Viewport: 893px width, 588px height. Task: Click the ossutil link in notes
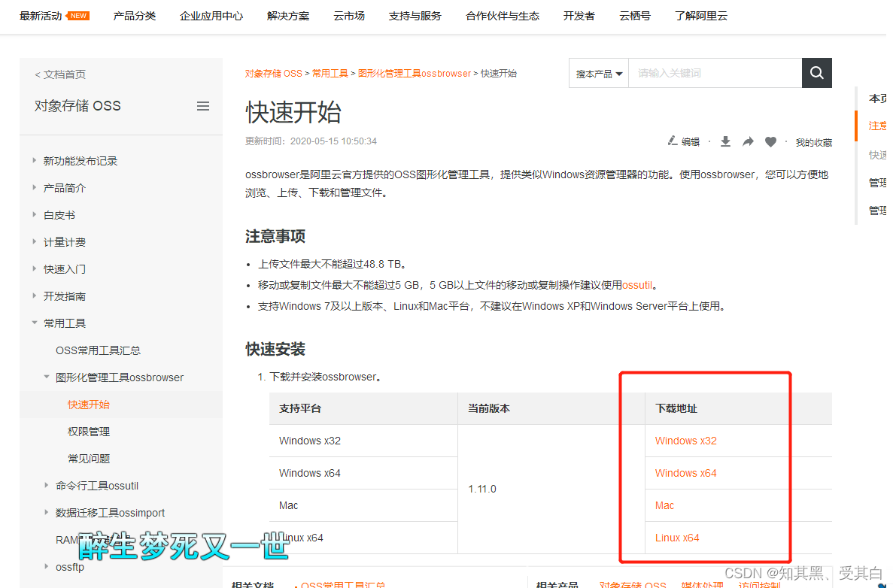tap(636, 285)
